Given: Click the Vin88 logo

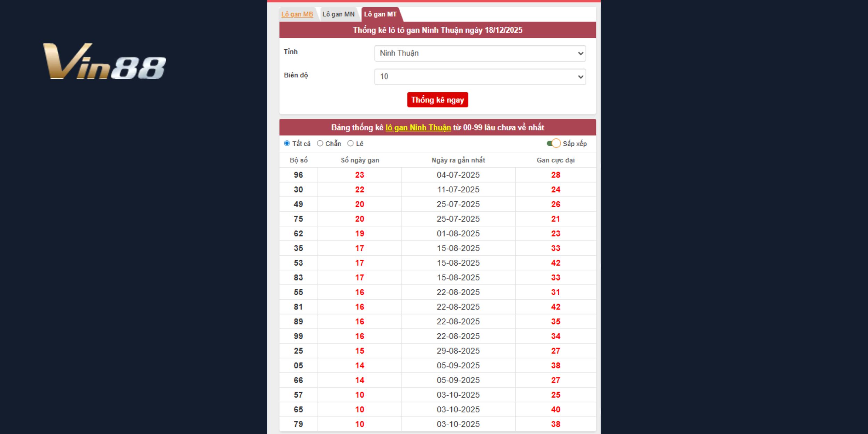Looking at the screenshot, I should click(104, 62).
